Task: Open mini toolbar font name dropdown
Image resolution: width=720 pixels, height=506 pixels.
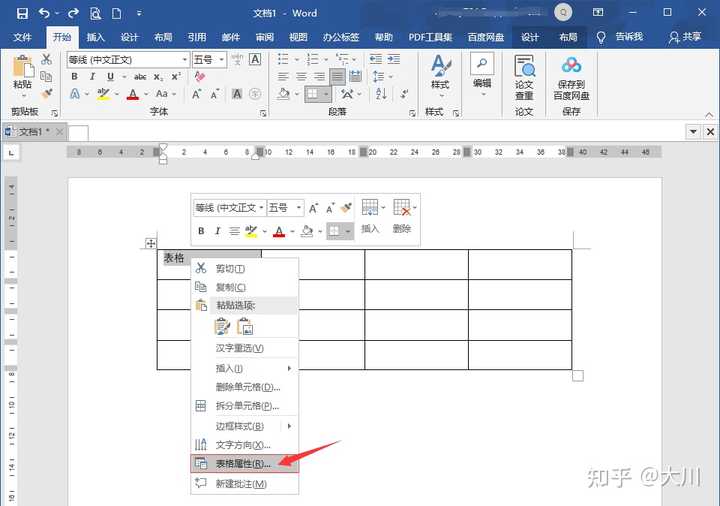Action: tap(261, 208)
